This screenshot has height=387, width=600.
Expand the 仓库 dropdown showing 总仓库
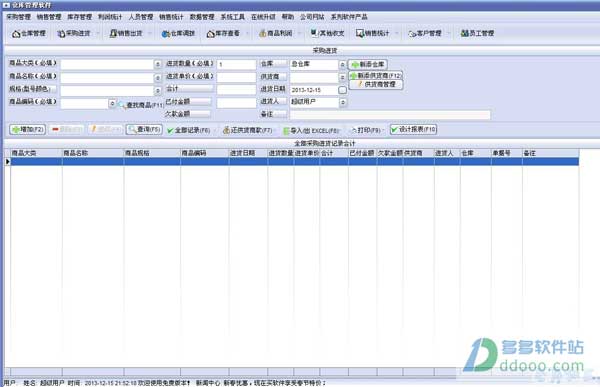pyautogui.click(x=342, y=65)
